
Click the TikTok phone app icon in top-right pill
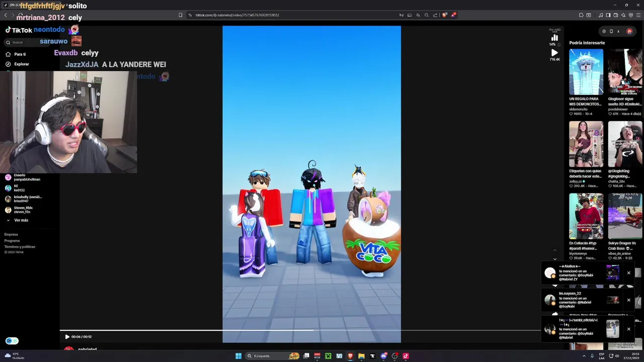pyautogui.click(x=611, y=31)
